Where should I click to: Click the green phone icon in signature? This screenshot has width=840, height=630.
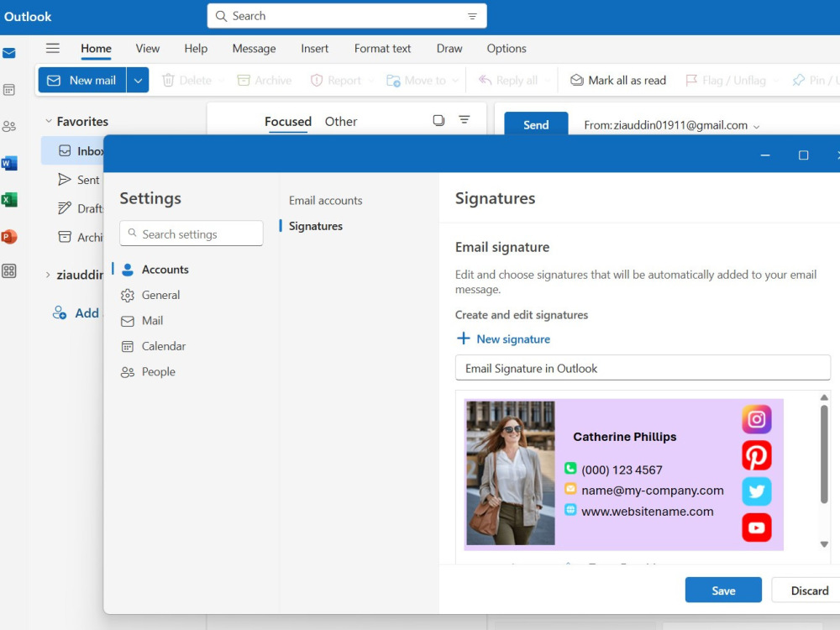[570, 469]
